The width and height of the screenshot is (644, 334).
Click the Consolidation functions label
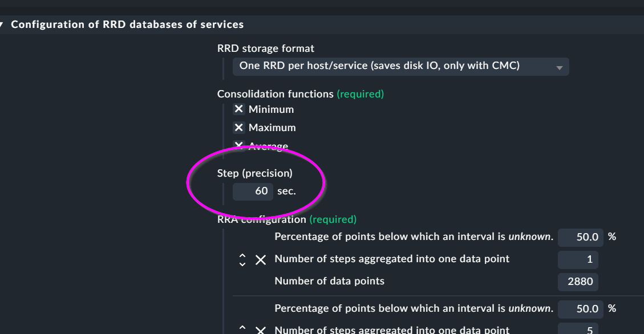(x=275, y=94)
